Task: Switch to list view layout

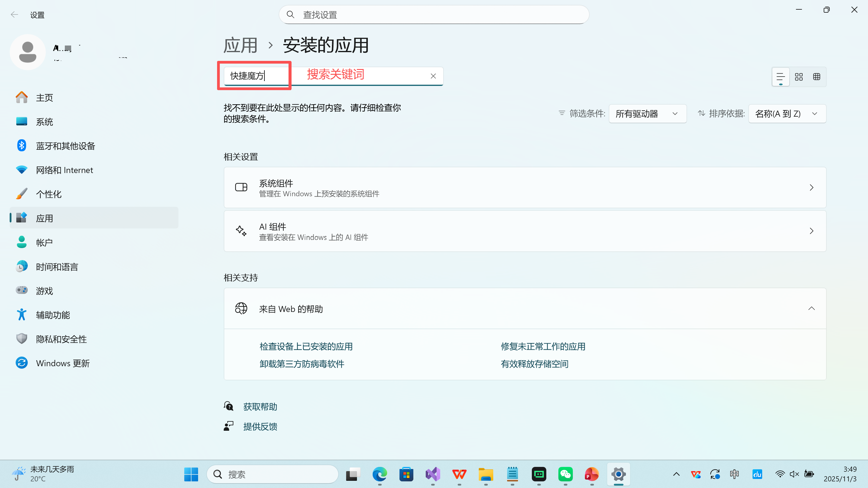Action: [x=781, y=77]
